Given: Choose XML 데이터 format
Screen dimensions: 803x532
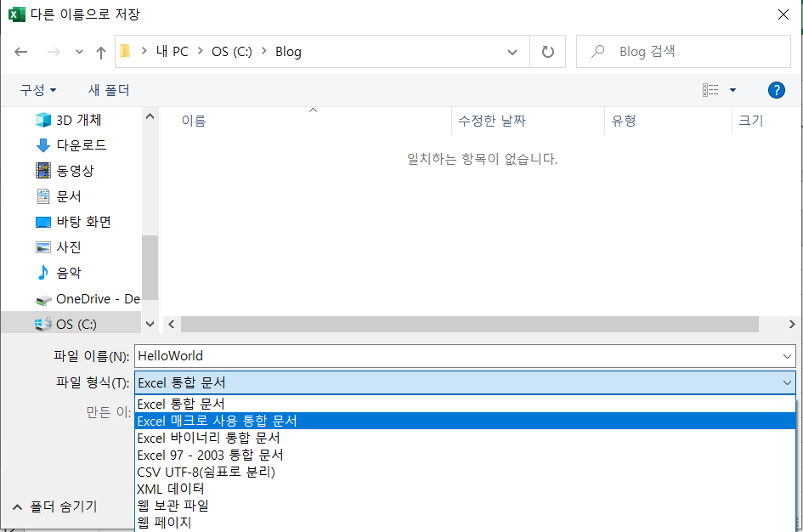Looking at the screenshot, I should [x=465, y=489].
